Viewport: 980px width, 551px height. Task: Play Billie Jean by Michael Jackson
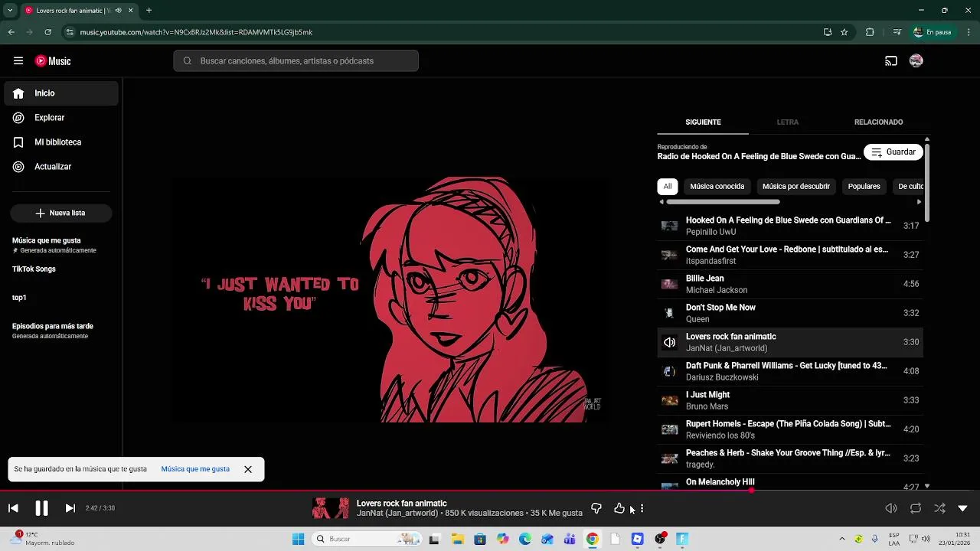[x=790, y=284]
